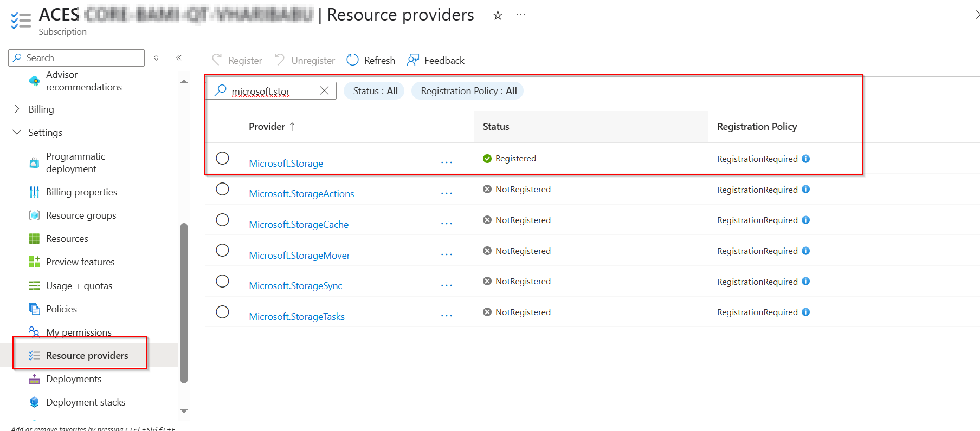
Task: Open the Microsoft.StorageSync provider link
Action: click(x=295, y=286)
